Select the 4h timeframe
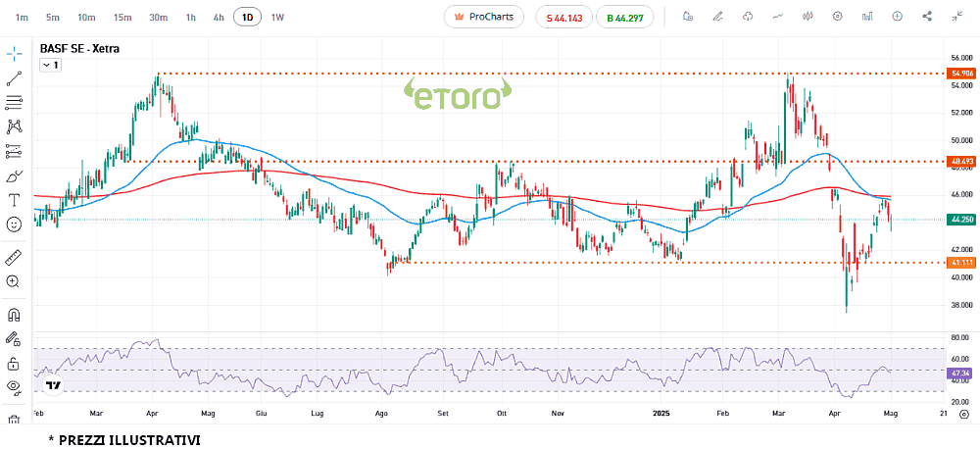The image size is (980, 449). [219, 18]
